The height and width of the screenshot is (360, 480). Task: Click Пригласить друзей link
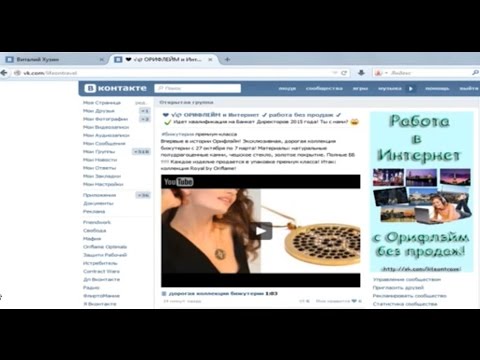click(398, 288)
